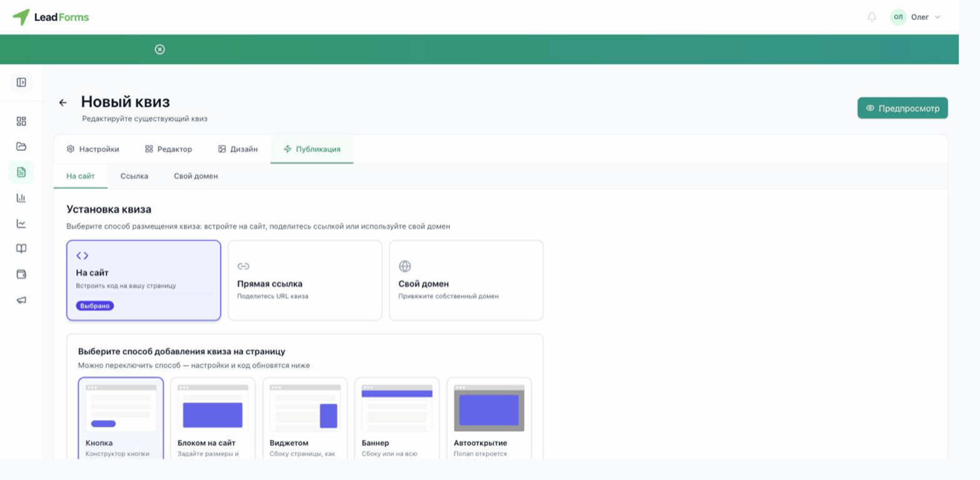Select the document forms icon in sidebar
980x480 pixels.
click(x=21, y=172)
